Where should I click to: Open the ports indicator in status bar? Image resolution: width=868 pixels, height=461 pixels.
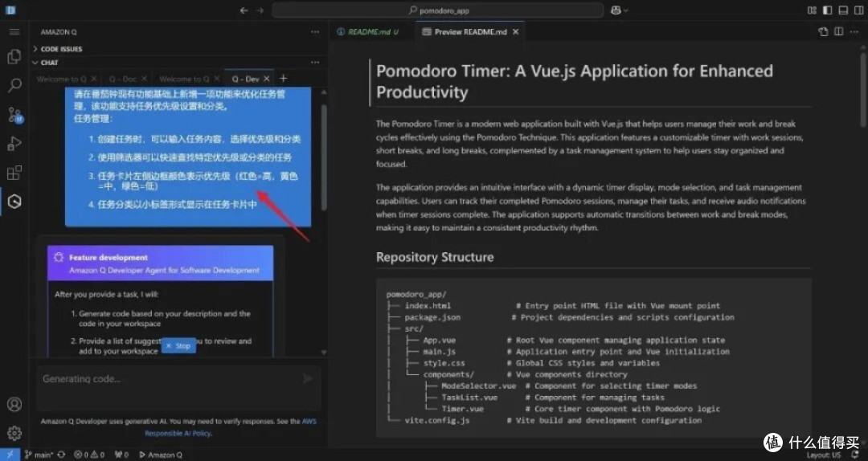pos(121,455)
